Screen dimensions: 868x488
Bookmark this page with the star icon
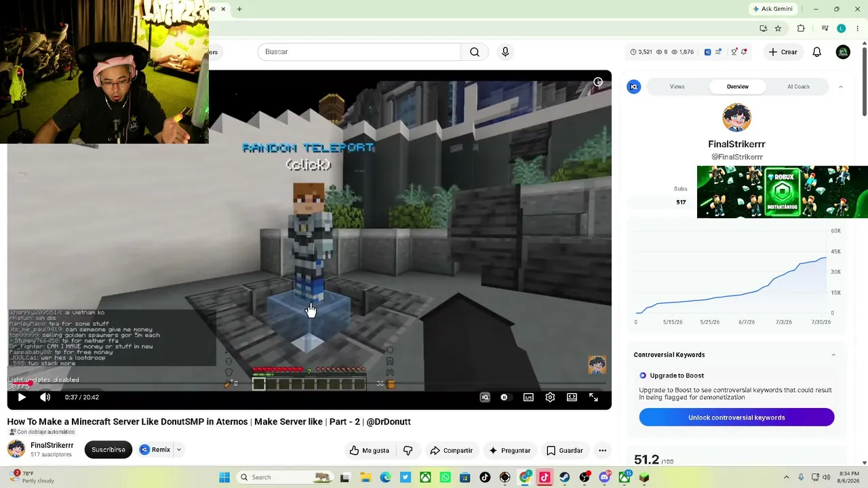(x=778, y=28)
